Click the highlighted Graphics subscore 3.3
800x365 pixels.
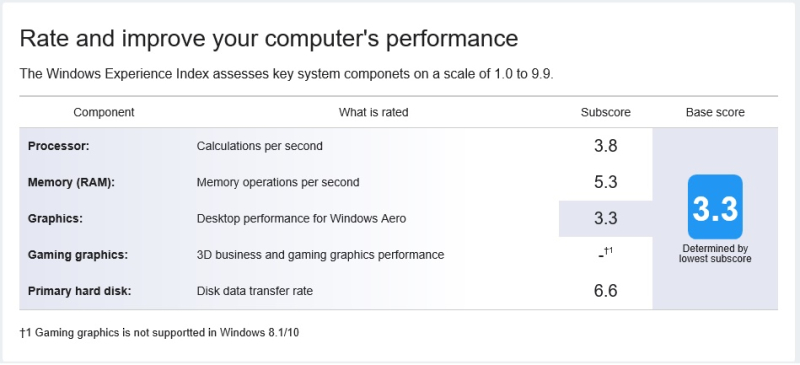pyautogui.click(x=606, y=218)
